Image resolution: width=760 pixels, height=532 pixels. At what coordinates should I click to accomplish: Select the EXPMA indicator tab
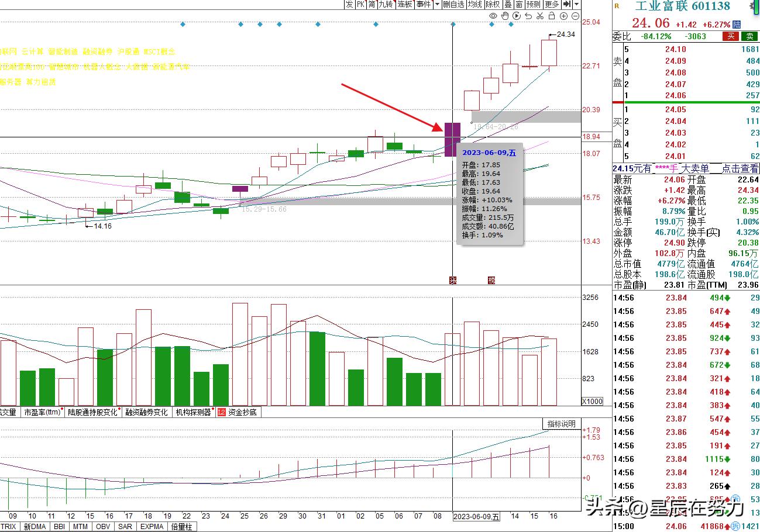click(152, 527)
